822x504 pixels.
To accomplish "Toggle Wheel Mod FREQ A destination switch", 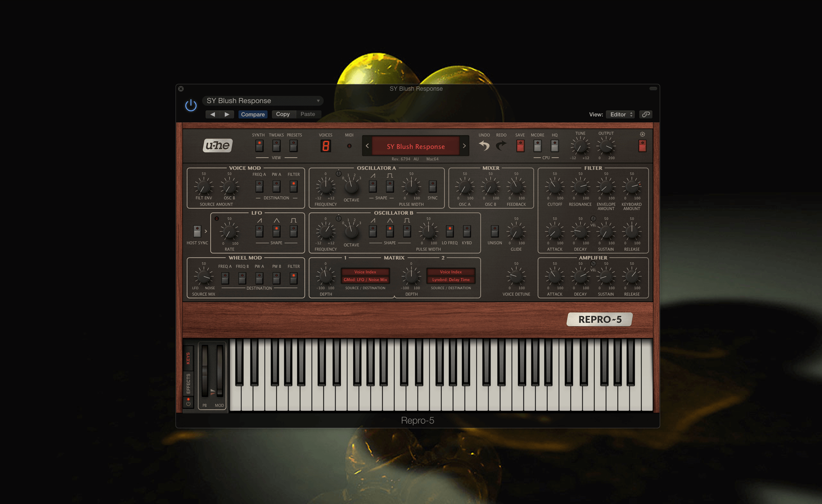I will tap(225, 279).
